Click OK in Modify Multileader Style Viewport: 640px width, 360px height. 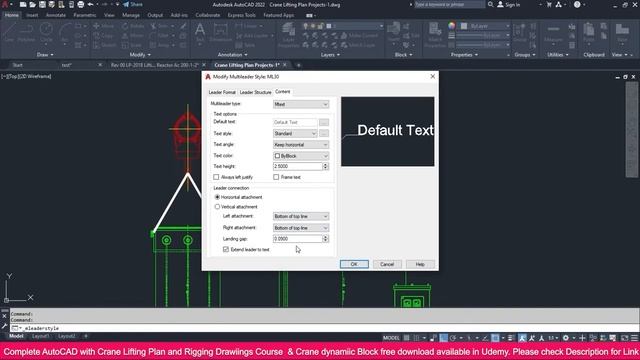pyautogui.click(x=354, y=264)
